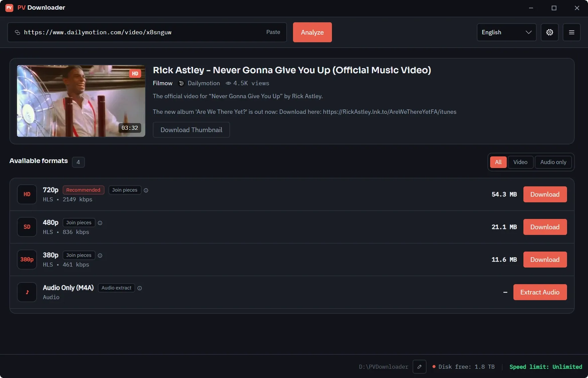This screenshot has height=378, width=588.
Task: Click Paste in the URL bar
Action: 273,32
